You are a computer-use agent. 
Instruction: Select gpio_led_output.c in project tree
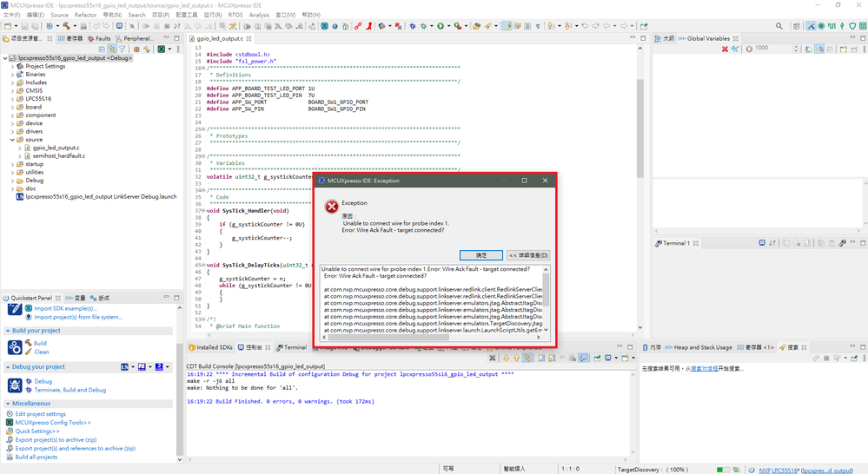[x=56, y=148]
